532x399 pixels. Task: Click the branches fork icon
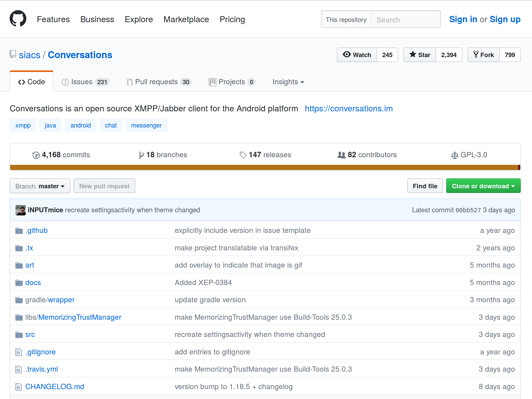141,155
